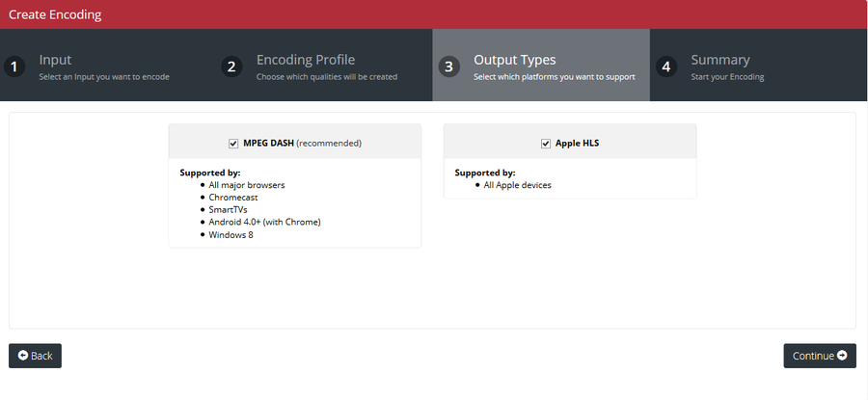Click 'Select which platforms you want to support'
Viewport: 868px width, 400px height.
(x=555, y=77)
